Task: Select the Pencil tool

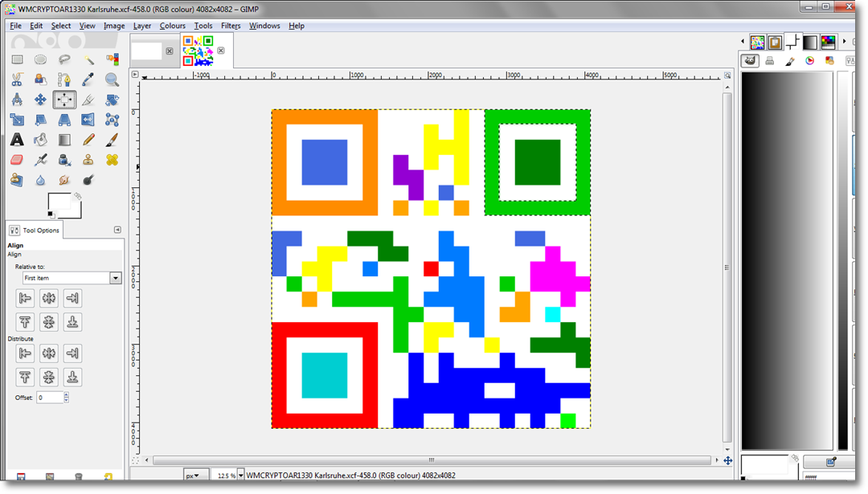Action: point(88,140)
